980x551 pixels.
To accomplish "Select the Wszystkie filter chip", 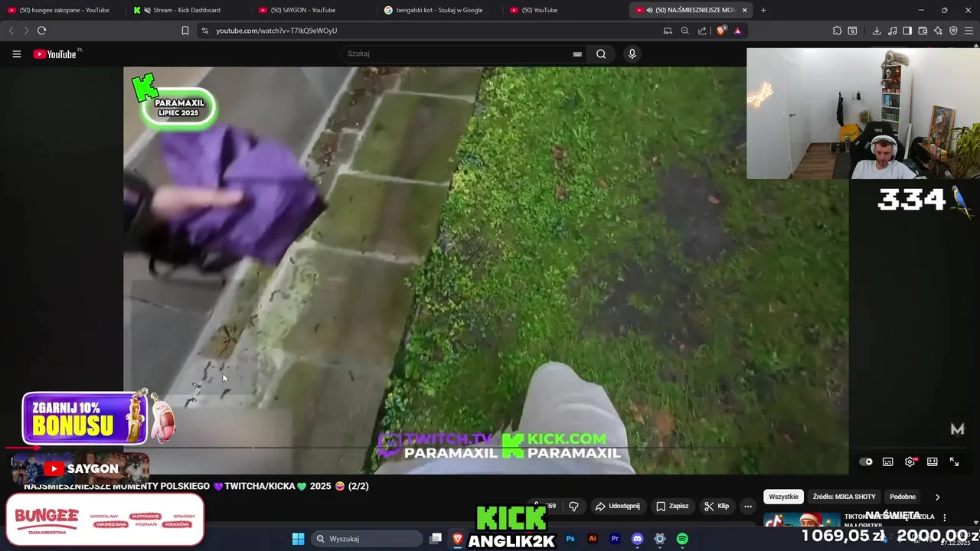I will pyautogui.click(x=783, y=497).
